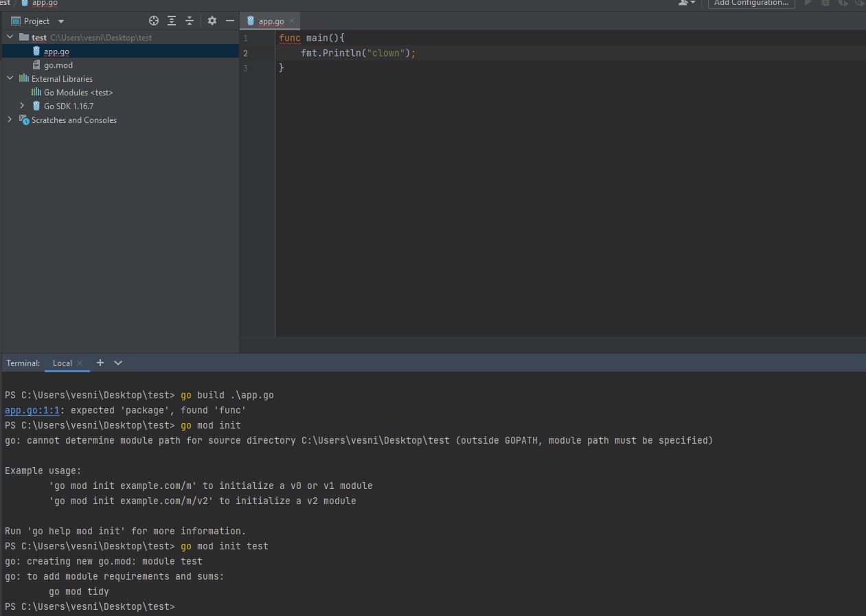
Task: Expand the Go SDK 1.16.7 node
Action: tap(22, 106)
